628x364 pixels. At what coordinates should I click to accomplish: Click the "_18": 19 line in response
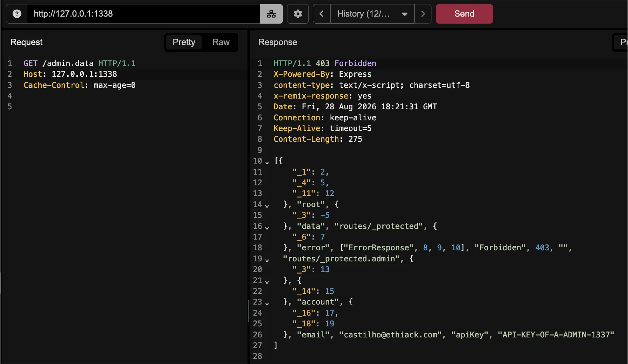coord(313,324)
